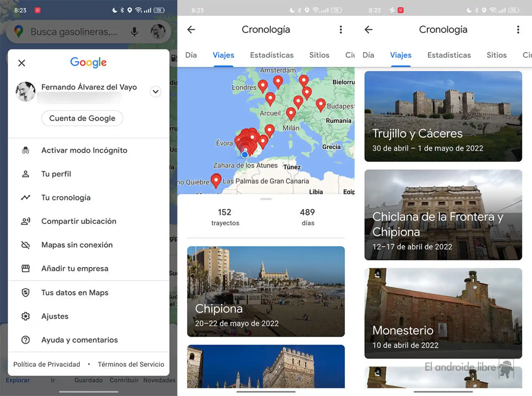Image resolution: width=532 pixels, height=396 pixels.
Task: Open Tus datos en Maps
Action: click(75, 292)
